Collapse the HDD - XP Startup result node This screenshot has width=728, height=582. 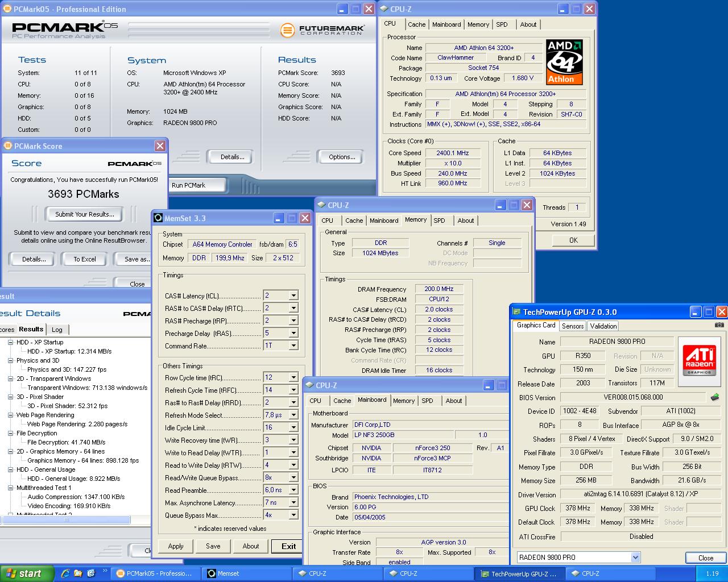click(10, 342)
